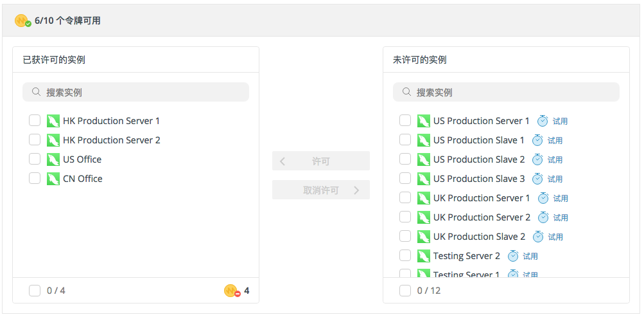
Task: Select the US Production Slave 3 checkbox
Action: 405,179
